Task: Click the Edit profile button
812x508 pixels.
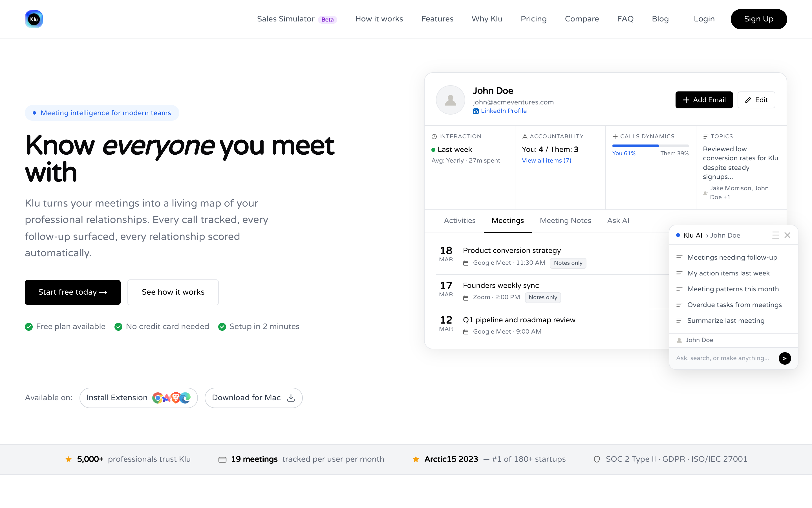Action: coord(756,100)
